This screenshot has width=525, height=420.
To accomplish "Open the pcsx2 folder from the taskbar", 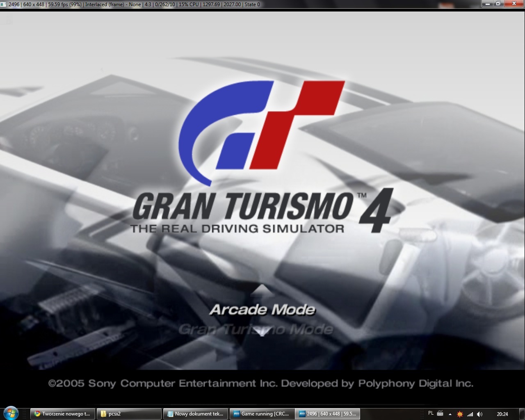I will [129, 414].
